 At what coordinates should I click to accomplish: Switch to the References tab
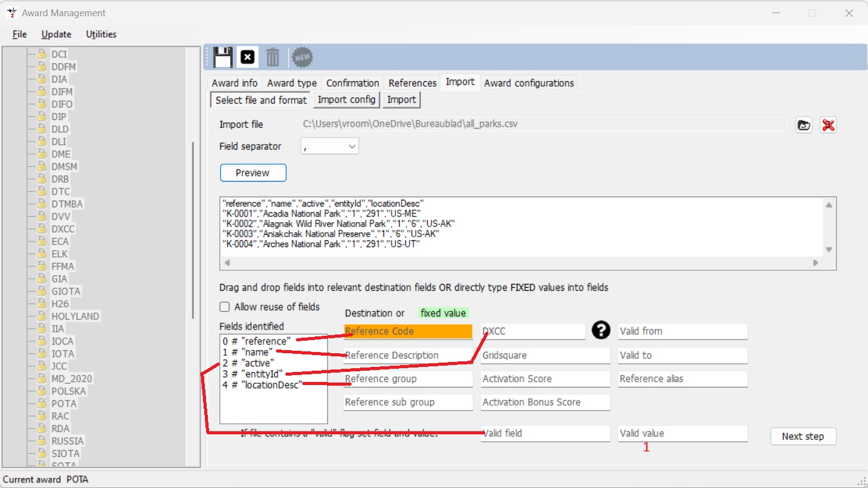click(412, 83)
